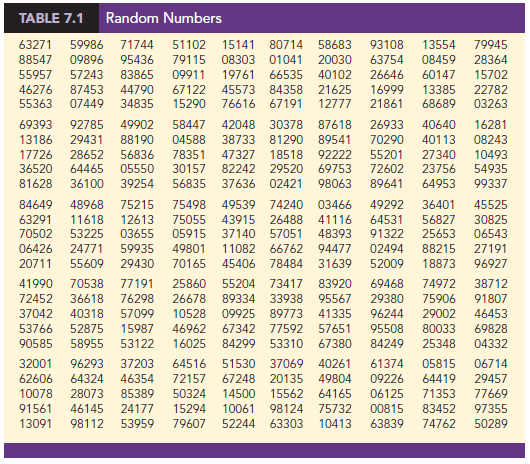Click the number 52009

click(387, 264)
